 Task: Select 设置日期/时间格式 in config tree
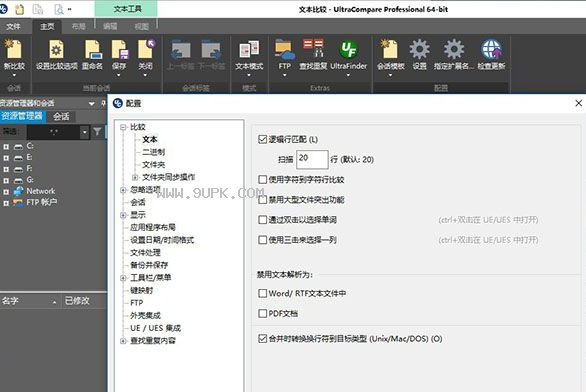pos(162,240)
